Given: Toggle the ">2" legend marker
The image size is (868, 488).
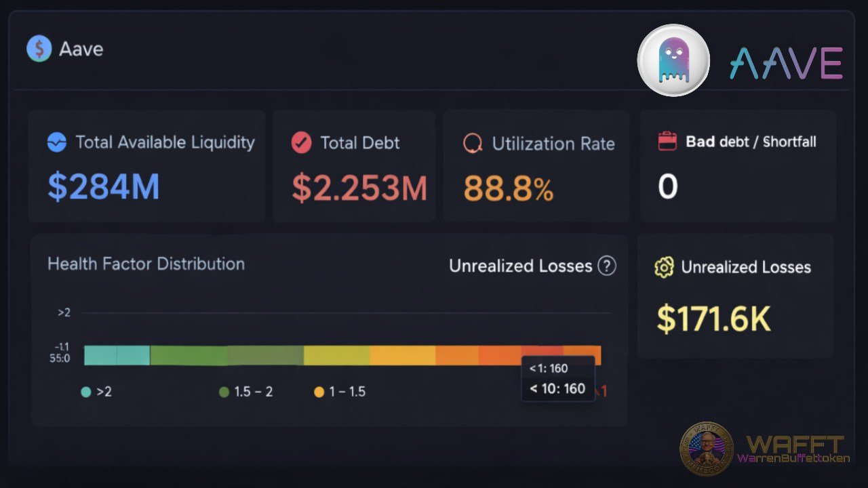Looking at the screenshot, I should coord(85,392).
